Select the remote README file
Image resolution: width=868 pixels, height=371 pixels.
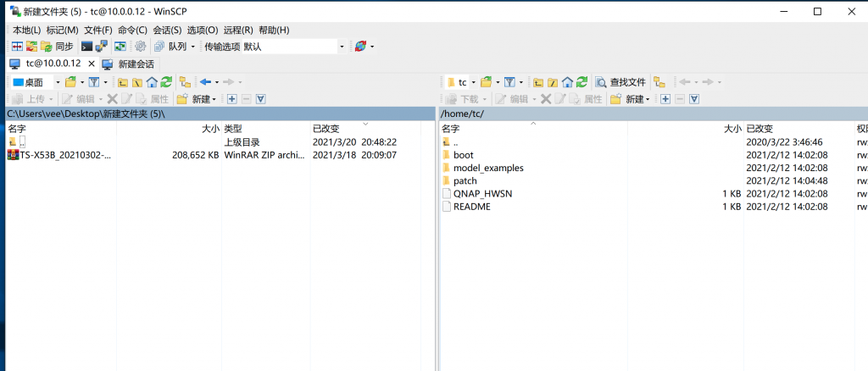pyautogui.click(x=467, y=207)
